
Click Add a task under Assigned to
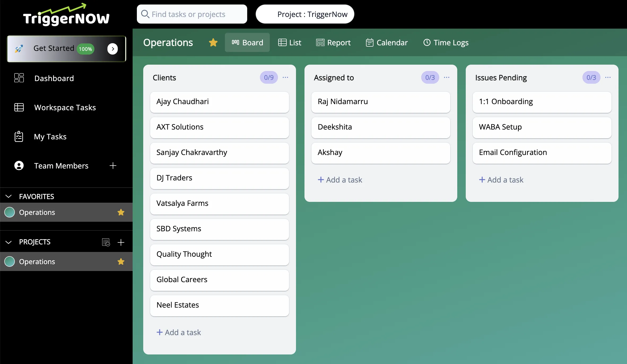tap(340, 180)
